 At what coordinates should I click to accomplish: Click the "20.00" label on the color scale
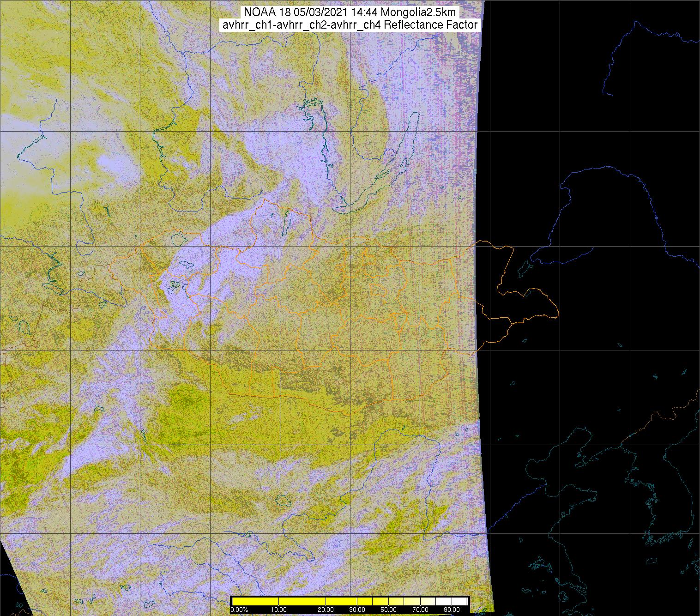tap(326, 610)
